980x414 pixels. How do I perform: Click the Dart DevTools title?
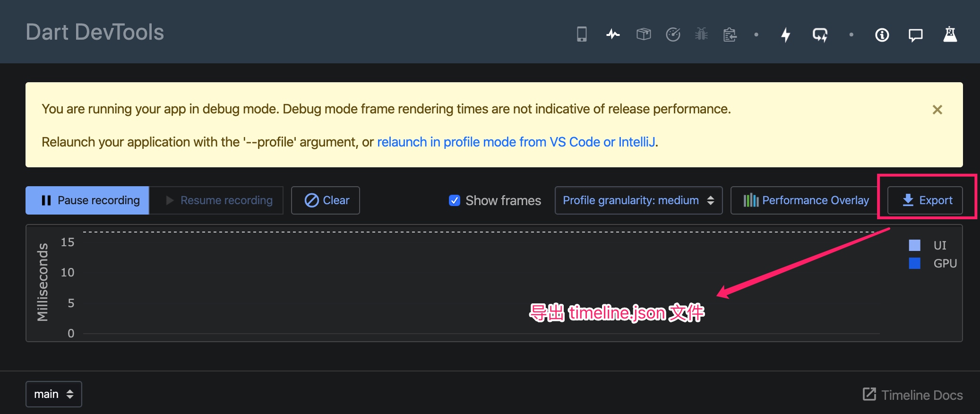tap(95, 32)
